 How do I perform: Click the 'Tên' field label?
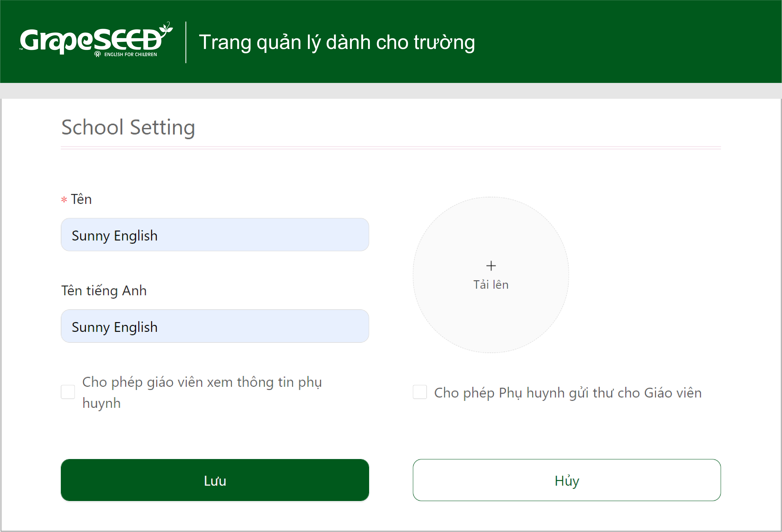[81, 199]
